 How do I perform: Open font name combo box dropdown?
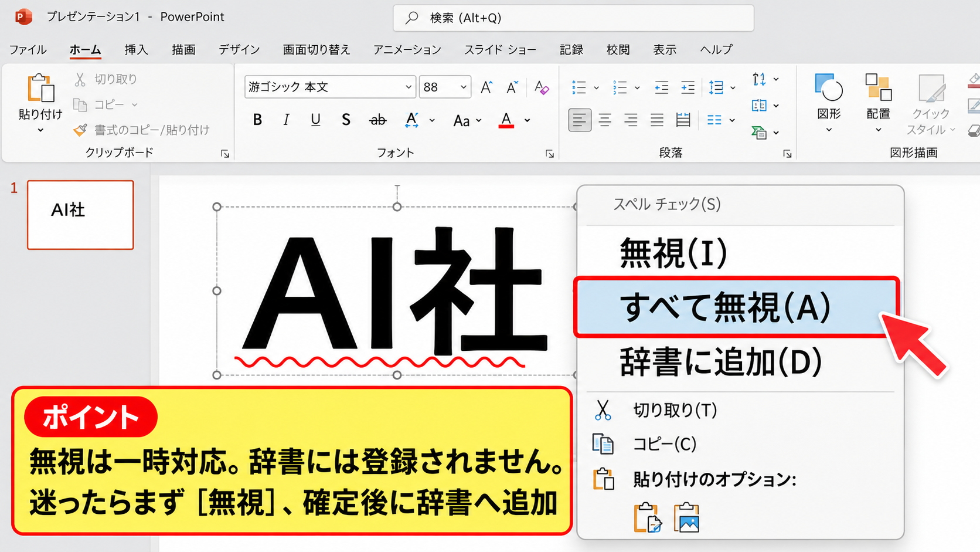[409, 87]
